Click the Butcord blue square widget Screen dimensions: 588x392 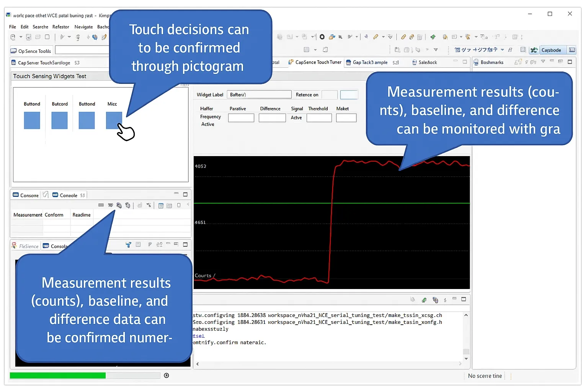coord(60,120)
